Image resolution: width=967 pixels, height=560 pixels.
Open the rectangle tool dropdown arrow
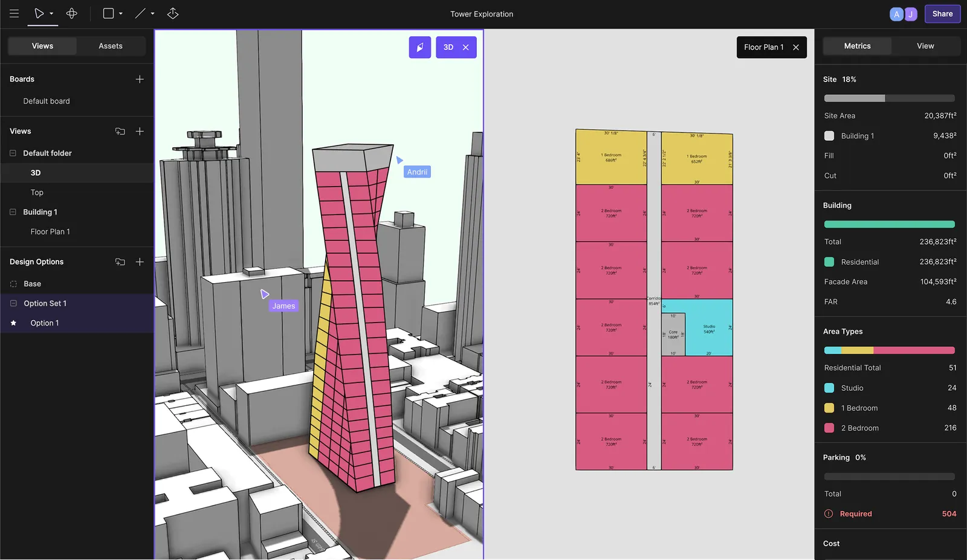point(121,13)
